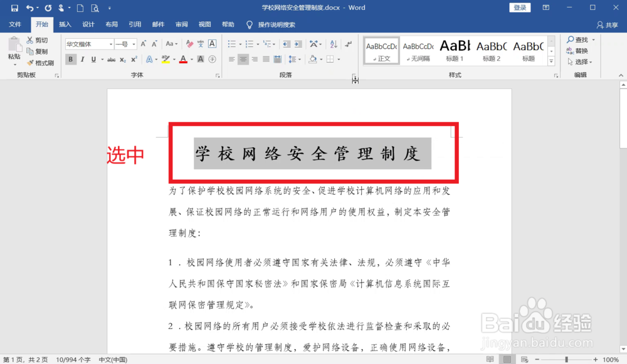Apply strikethrough to the selected title
The height and width of the screenshot is (364, 627).
coord(112,59)
